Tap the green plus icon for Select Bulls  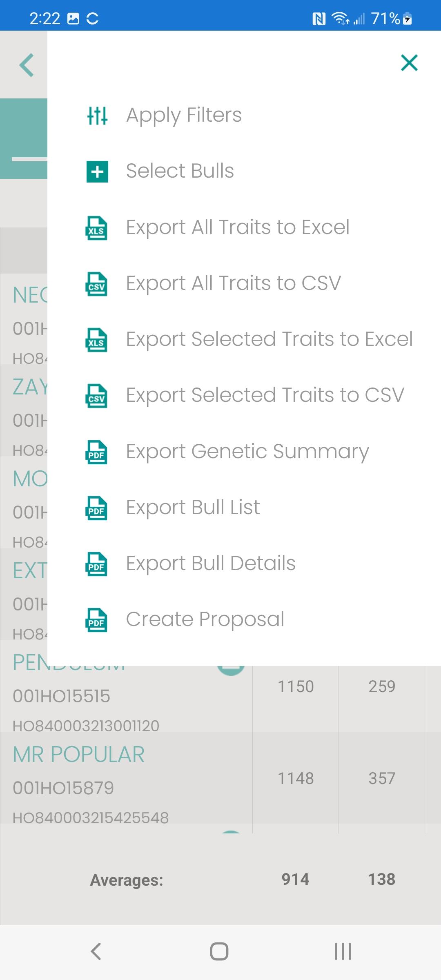(97, 171)
